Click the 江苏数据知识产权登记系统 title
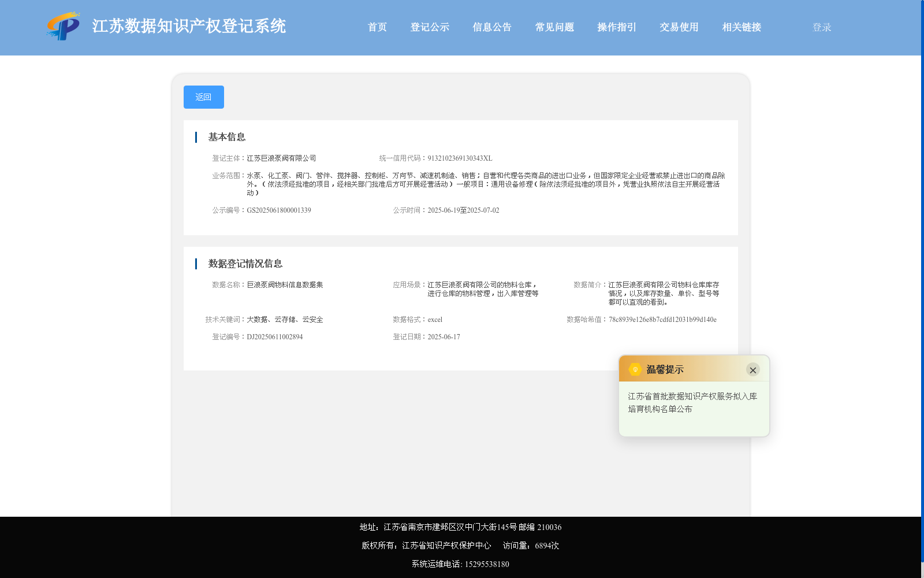 click(x=189, y=26)
